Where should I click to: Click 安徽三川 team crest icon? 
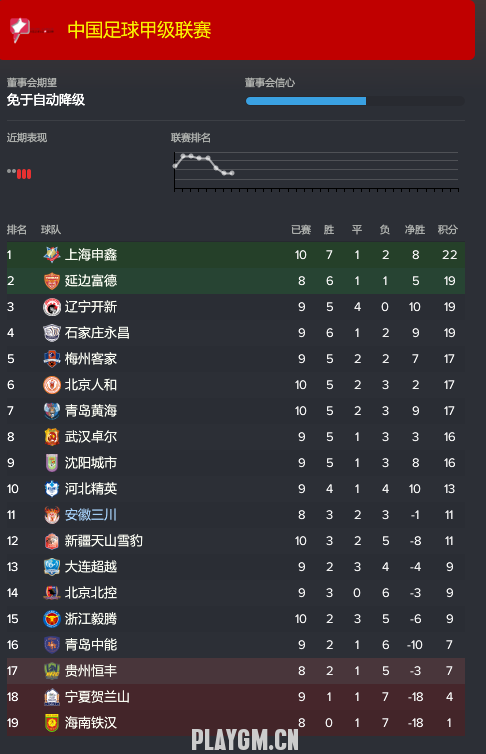pyautogui.click(x=51, y=515)
